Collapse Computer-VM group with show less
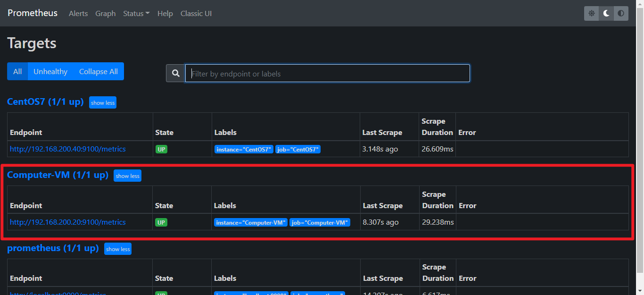The image size is (644, 295). (127, 176)
